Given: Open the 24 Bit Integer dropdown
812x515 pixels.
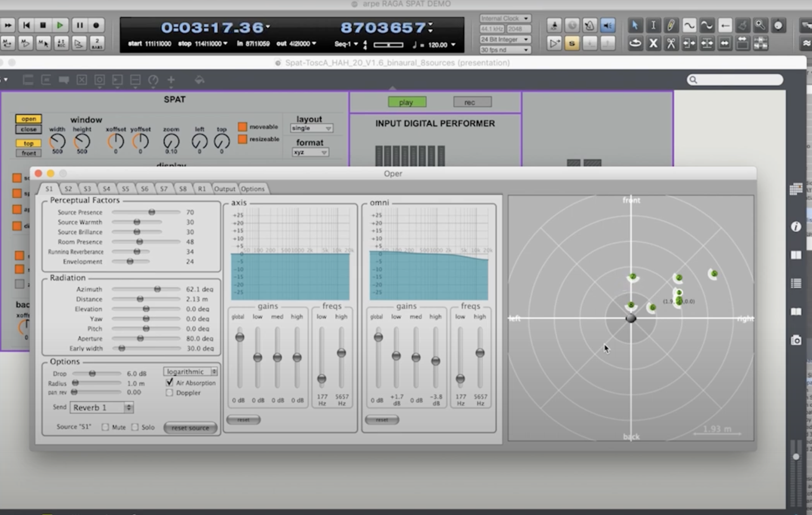Looking at the screenshot, I should pyautogui.click(x=505, y=39).
